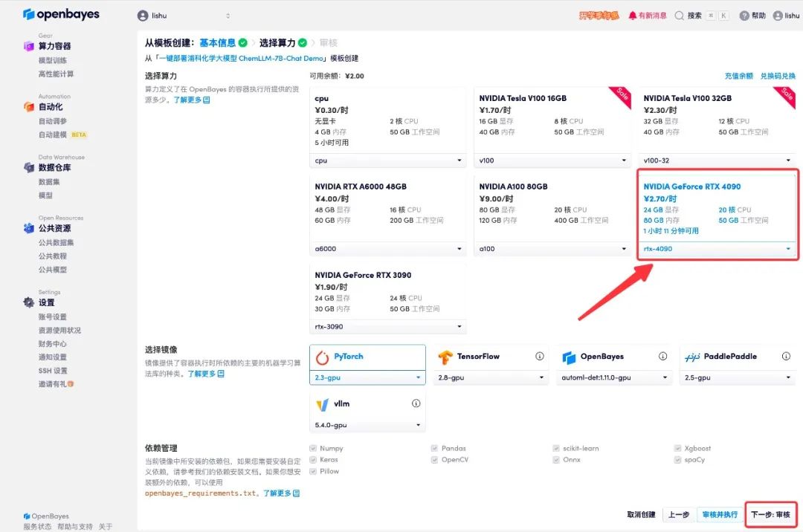Click the 选择算力 green check icon
The height and width of the screenshot is (532, 803).
pos(303,42)
